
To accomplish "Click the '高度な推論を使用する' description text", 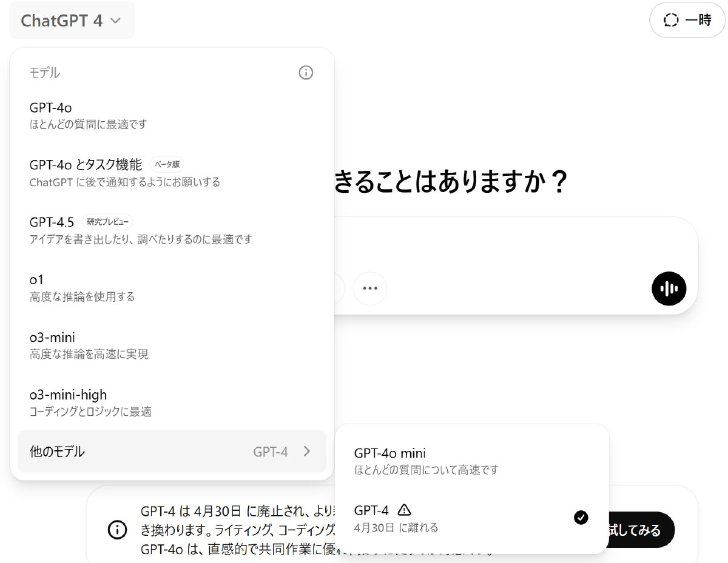I will pos(82,297).
